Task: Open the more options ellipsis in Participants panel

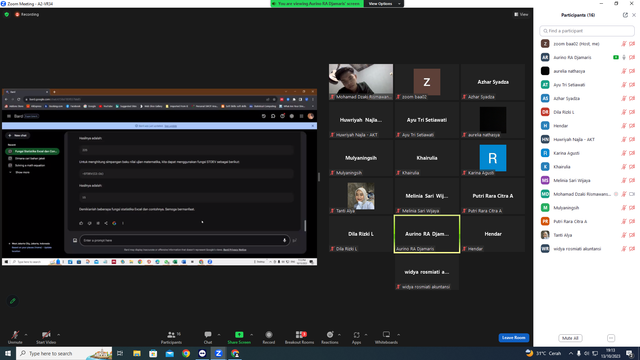Action: 611,338
